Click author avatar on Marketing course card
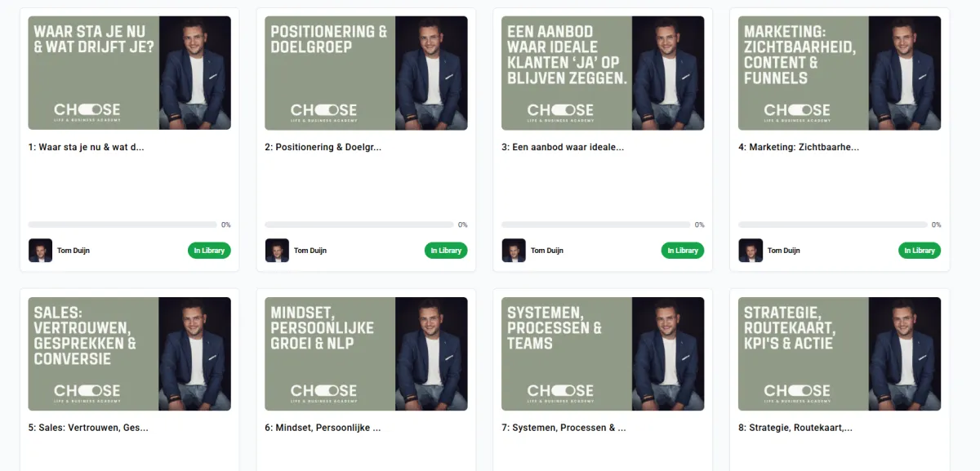Screen dimensions: 980x471 click(751, 251)
